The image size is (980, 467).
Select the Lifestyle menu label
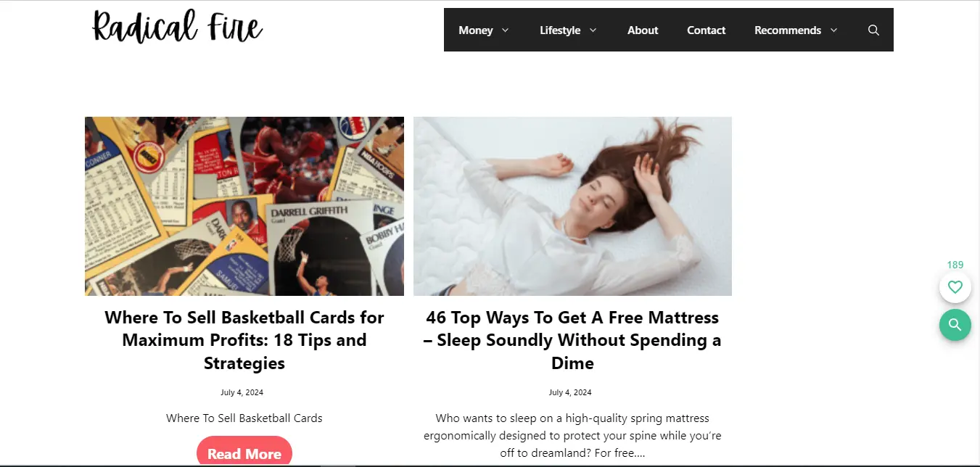(560, 30)
